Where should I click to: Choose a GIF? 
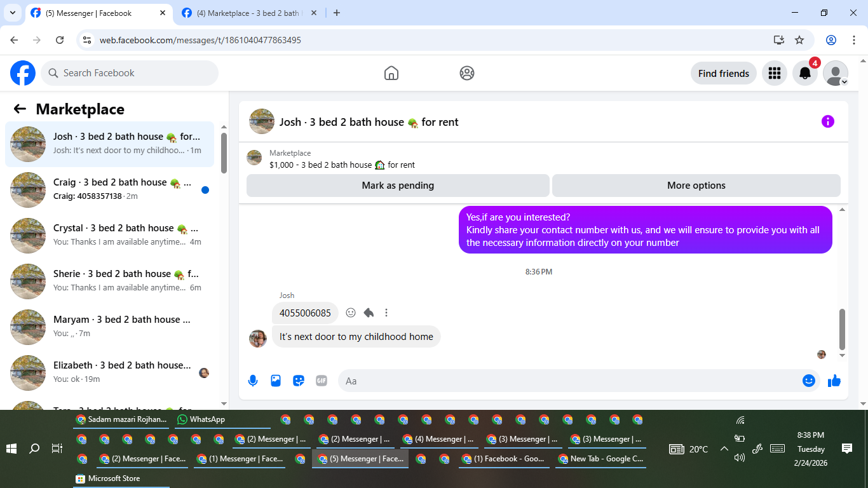point(322,381)
